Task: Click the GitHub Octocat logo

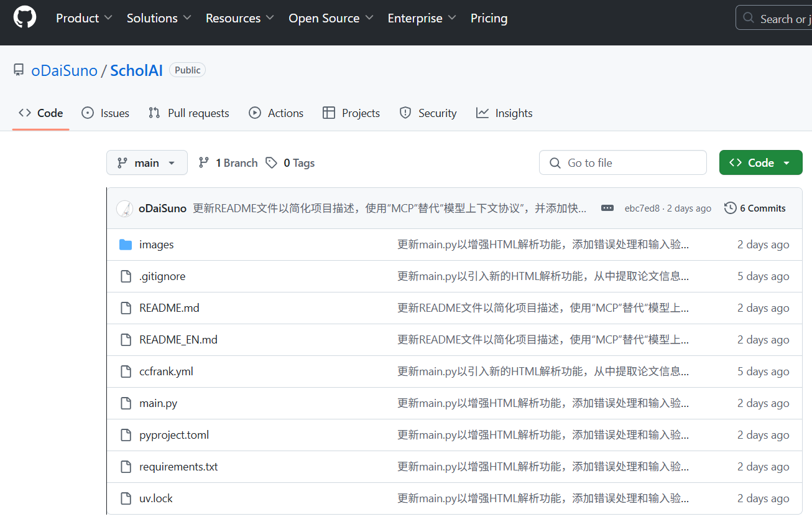Action: (25, 17)
